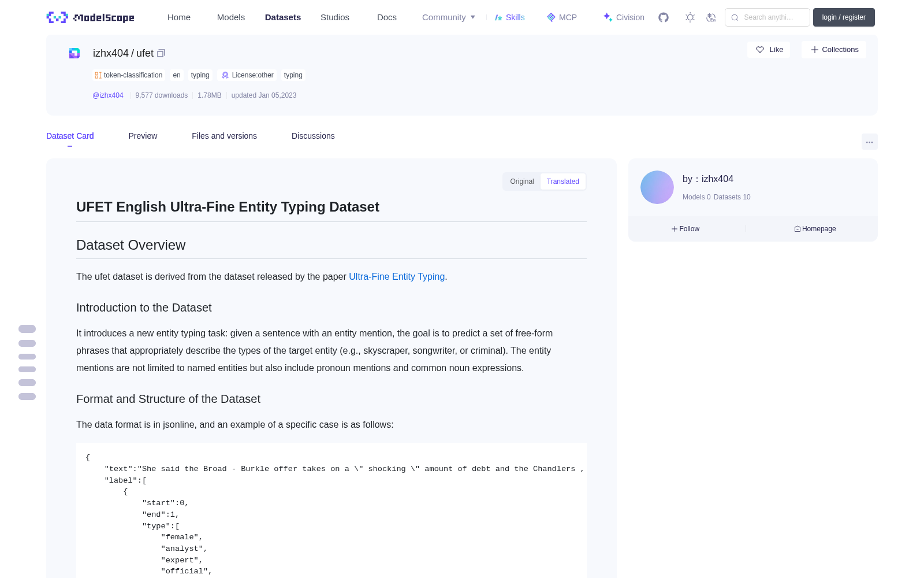This screenshot has height=578, width=924.
Task: Click the 9,577 downloads text
Action: click(x=162, y=95)
